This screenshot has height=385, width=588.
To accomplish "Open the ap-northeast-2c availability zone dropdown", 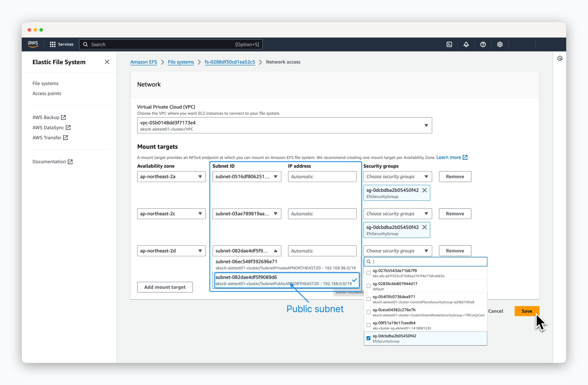I will click(171, 214).
